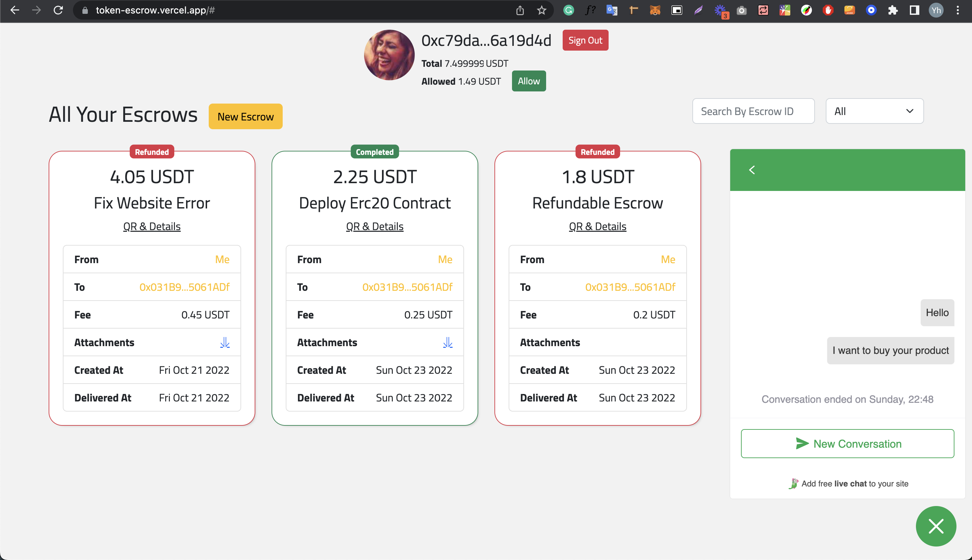Image resolution: width=972 pixels, height=560 pixels.
Task: Open QR & Details for Refundable Escrow
Action: point(597,226)
